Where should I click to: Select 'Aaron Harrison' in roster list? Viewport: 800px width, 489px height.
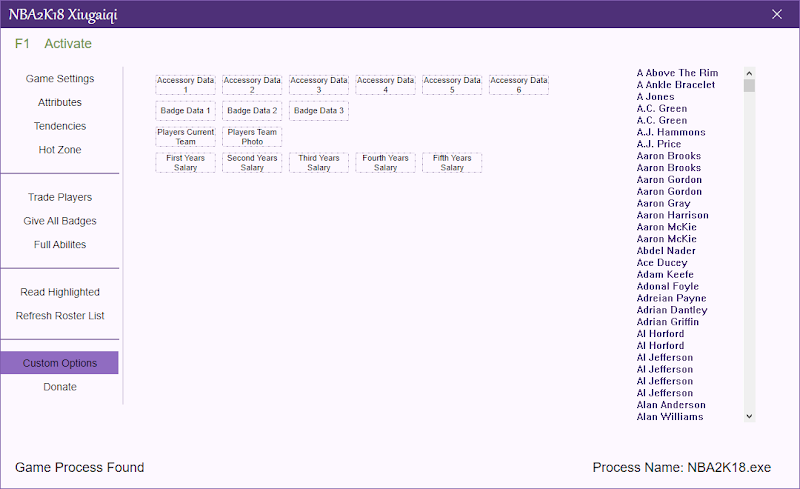672,215
